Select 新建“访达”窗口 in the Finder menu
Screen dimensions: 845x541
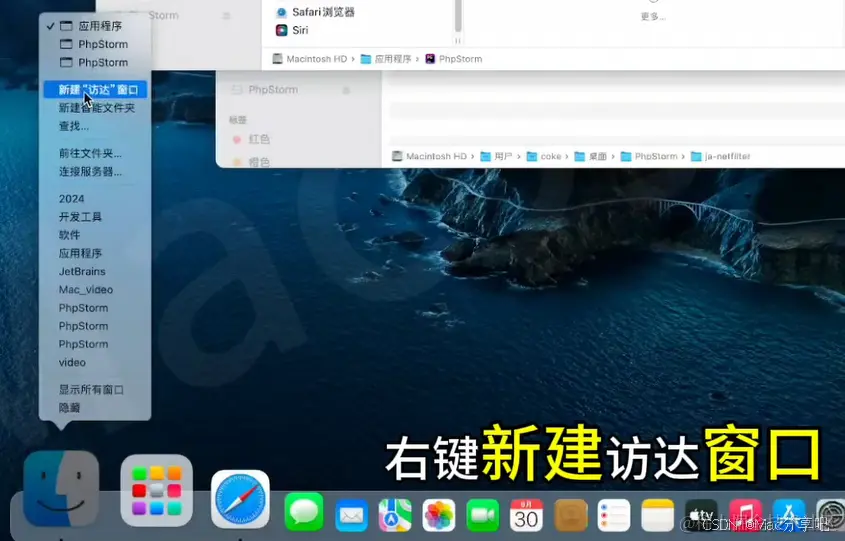point(95,89)
